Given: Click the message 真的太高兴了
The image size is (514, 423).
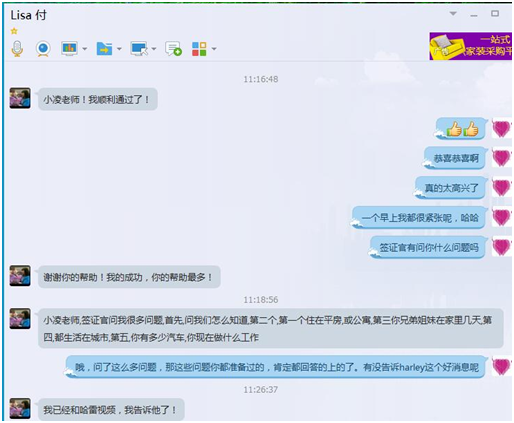Looking at the screenshot, I should coord(451,188).
